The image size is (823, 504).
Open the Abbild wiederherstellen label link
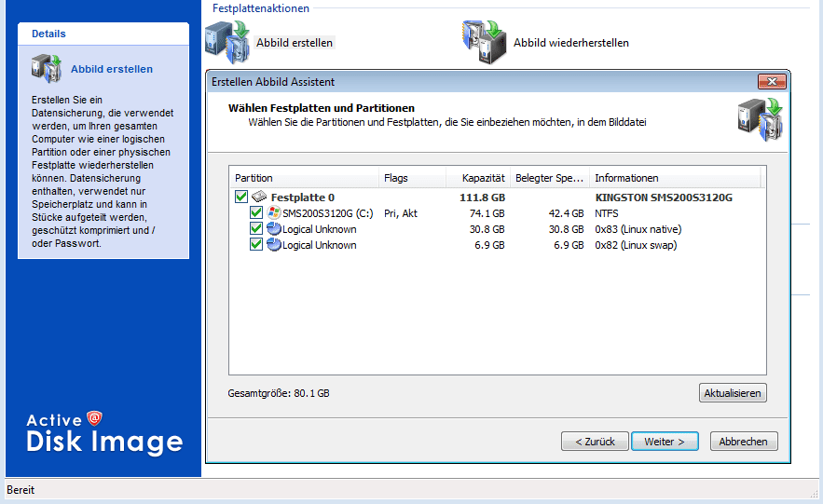(571, 43)
